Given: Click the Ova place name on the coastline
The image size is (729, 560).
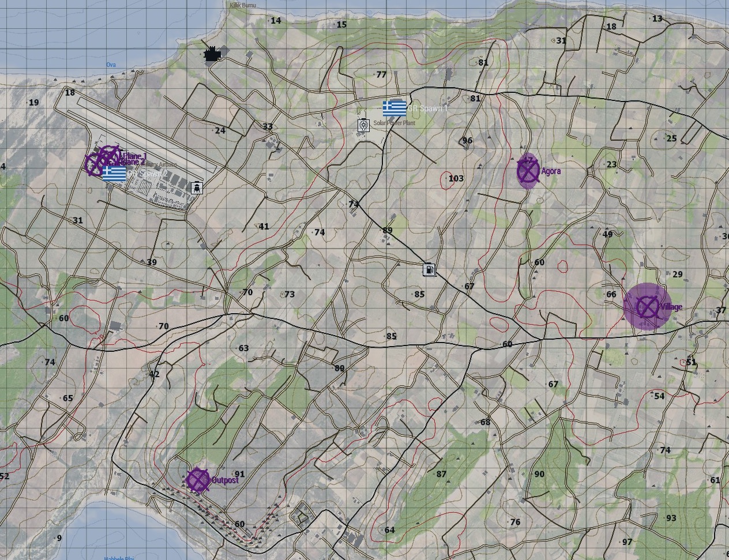Looking at the screenshot, I should [110, 65].
